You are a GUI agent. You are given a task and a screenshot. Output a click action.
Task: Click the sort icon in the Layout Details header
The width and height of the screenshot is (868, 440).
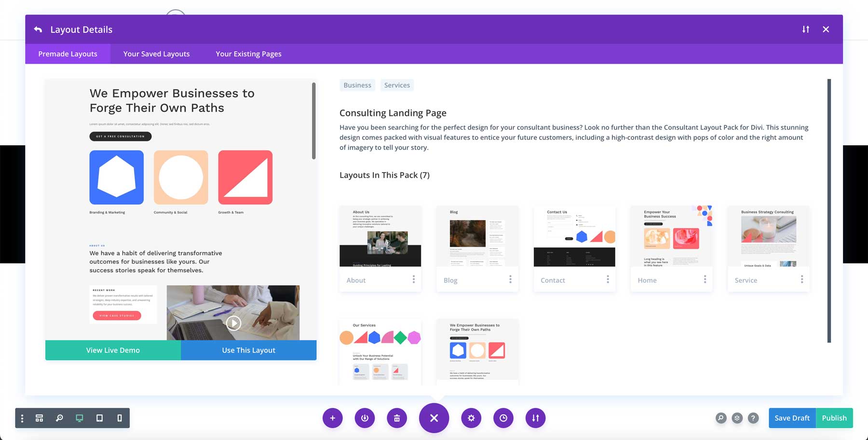806,29
